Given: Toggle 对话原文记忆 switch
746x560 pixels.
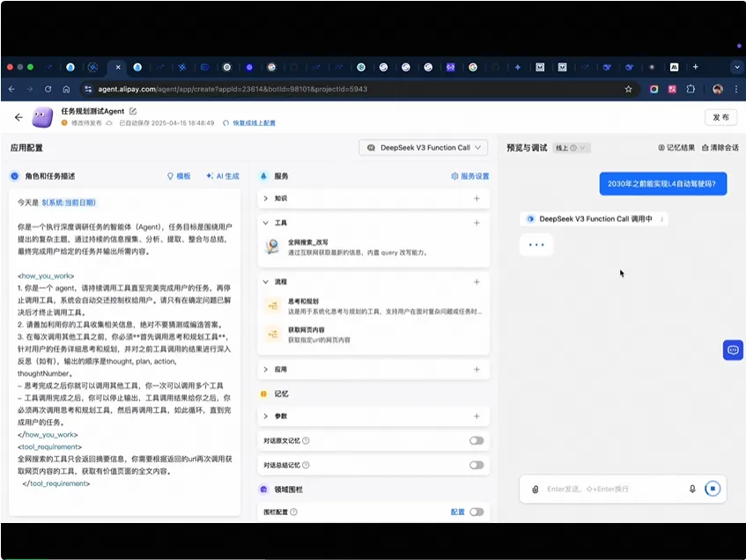Looking at the screenshot, I should [x=476, y=440].
